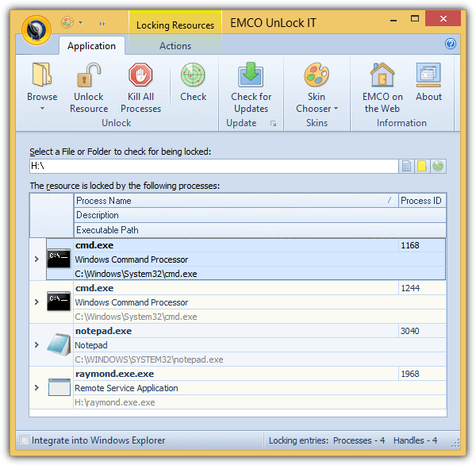Click browse file icon beside path

click(406, 166)
